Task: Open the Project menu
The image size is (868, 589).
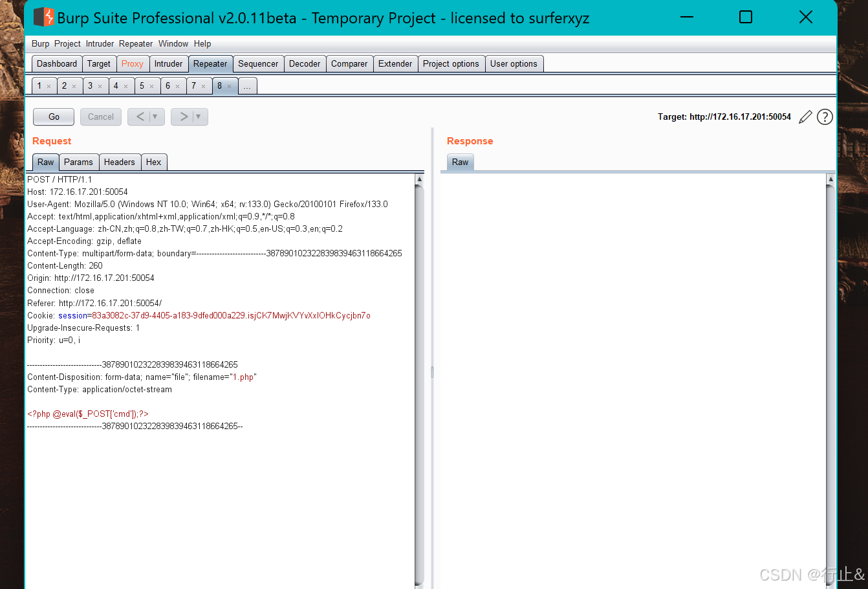Action: [67, 44]
